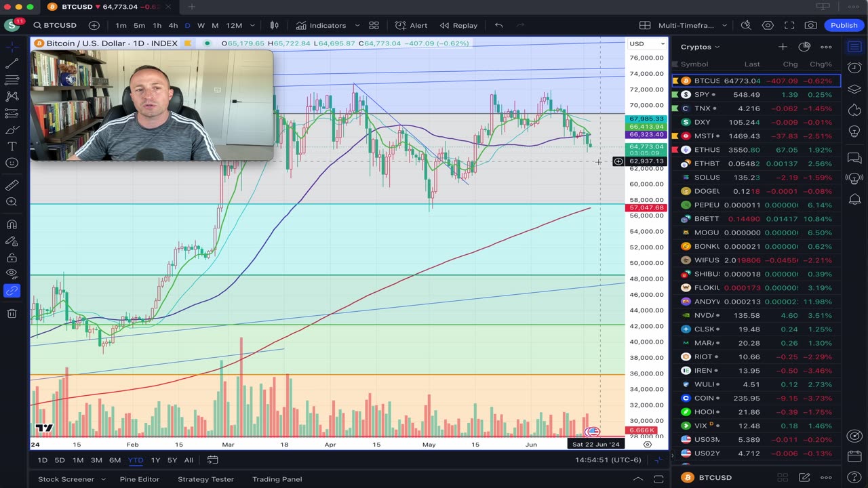Choose the chart patterns tool

click(x=12, y=97)
